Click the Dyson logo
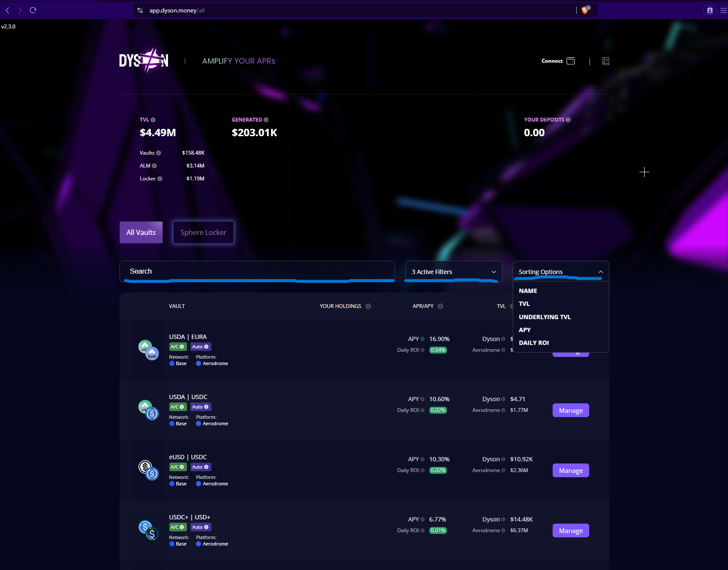 144,61
